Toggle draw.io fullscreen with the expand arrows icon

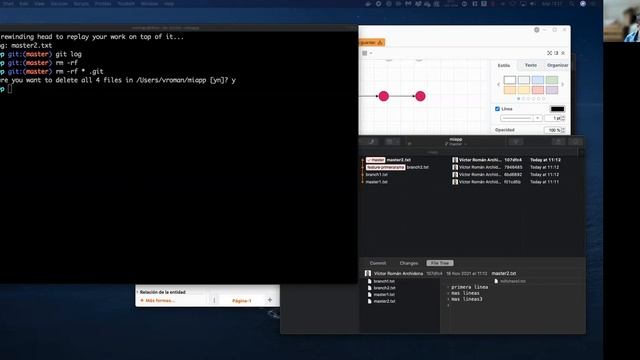549,53
